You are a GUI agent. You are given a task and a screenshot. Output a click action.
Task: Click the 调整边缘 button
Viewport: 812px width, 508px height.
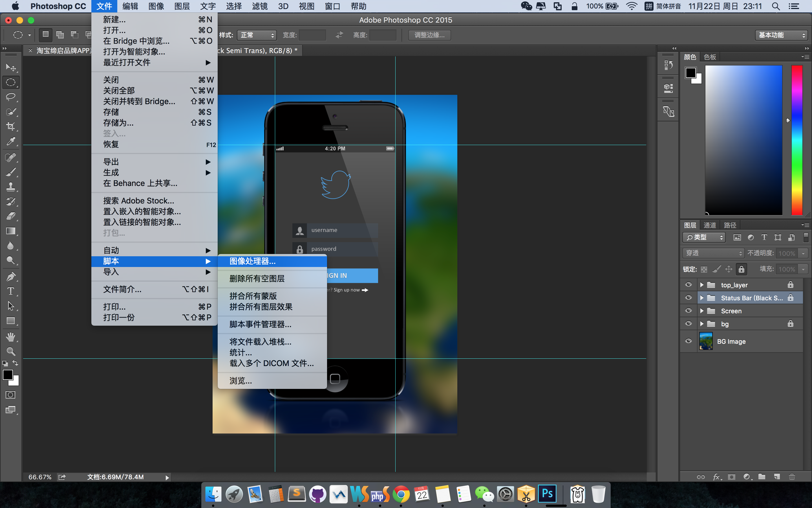click(429, 35)
